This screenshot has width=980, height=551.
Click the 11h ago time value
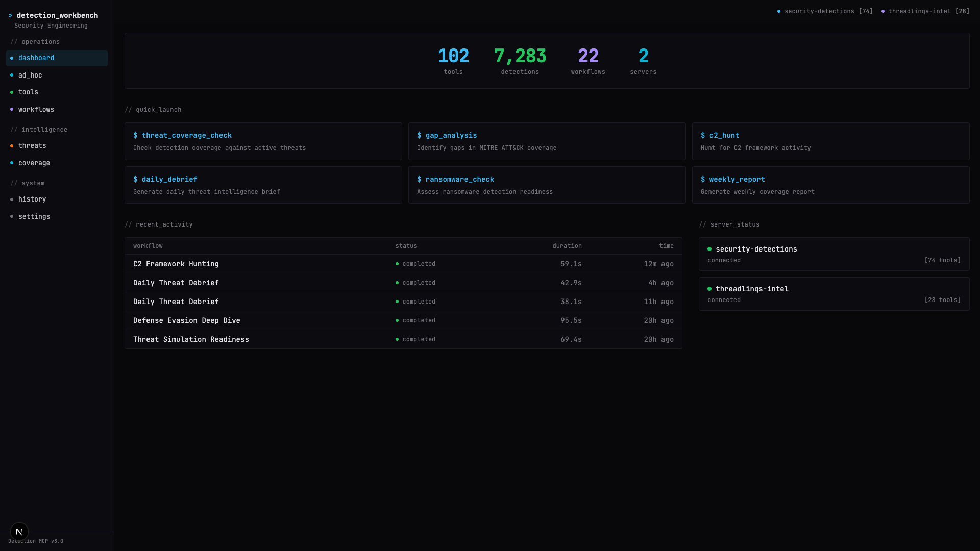coord(658,302)
